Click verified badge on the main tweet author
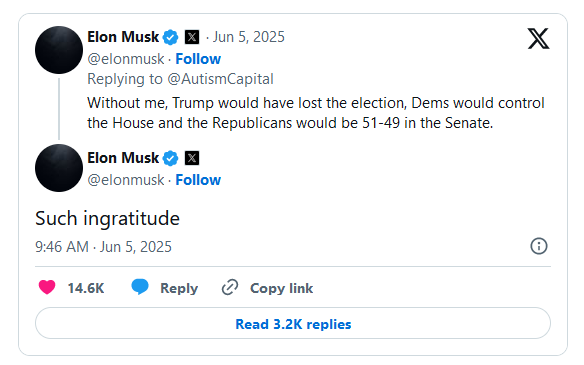 click(171, 158)
